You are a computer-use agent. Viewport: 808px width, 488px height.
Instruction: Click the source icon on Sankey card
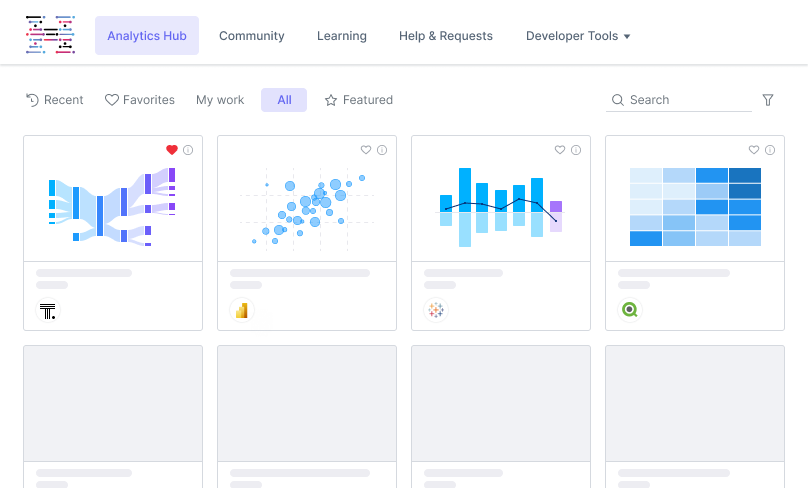(48, 310)
